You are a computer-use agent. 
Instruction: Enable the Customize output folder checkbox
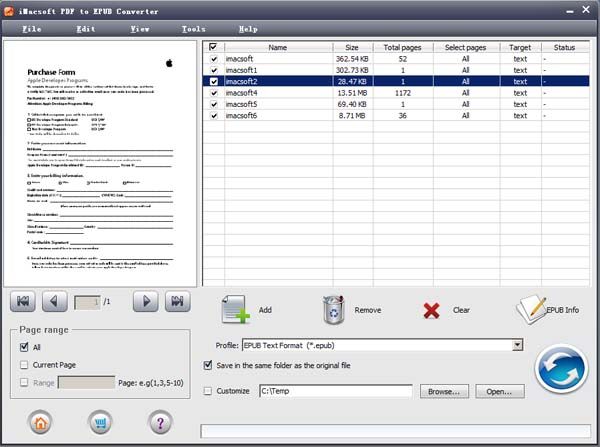point(208,391)
